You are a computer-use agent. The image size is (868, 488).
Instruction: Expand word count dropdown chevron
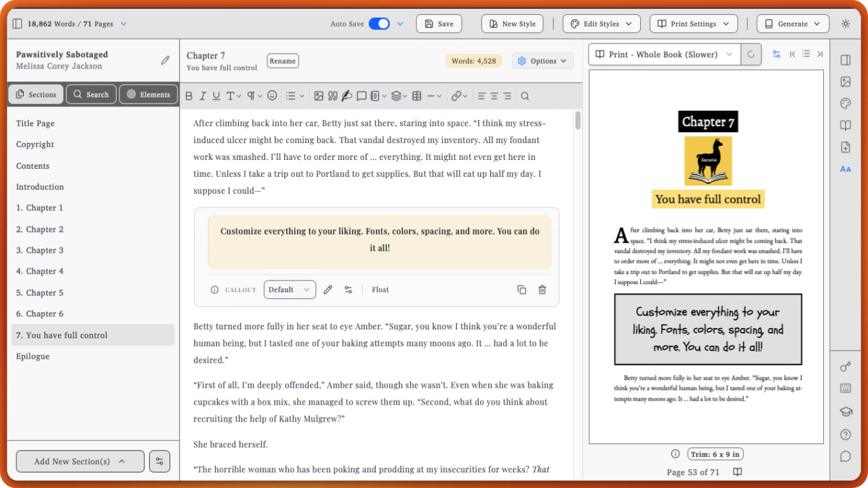tap(123, 24)
